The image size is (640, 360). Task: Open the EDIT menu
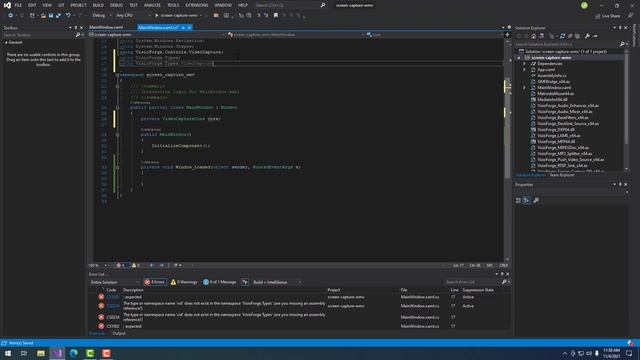[32, 5]
